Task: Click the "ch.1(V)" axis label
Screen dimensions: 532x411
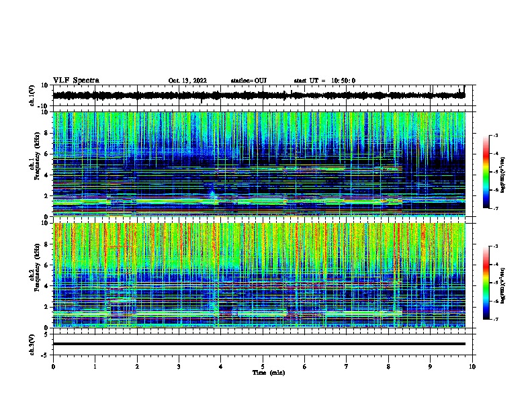Action: [32, 95]
